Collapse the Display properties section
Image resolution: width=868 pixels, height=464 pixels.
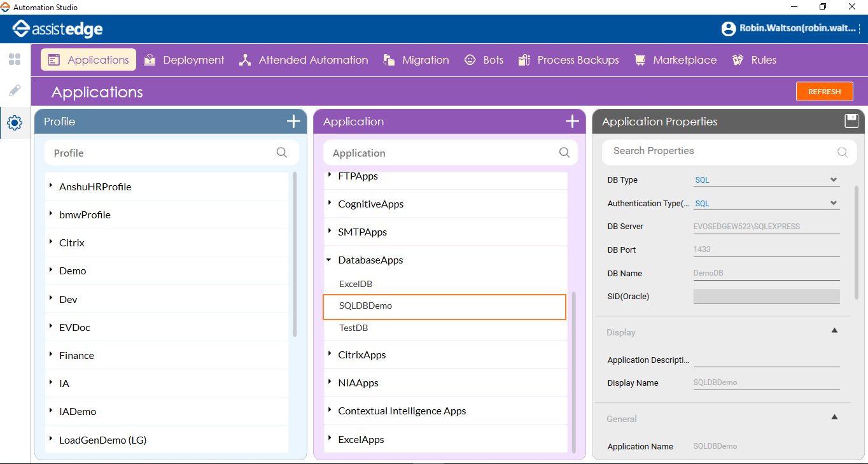tap(834, 330)
